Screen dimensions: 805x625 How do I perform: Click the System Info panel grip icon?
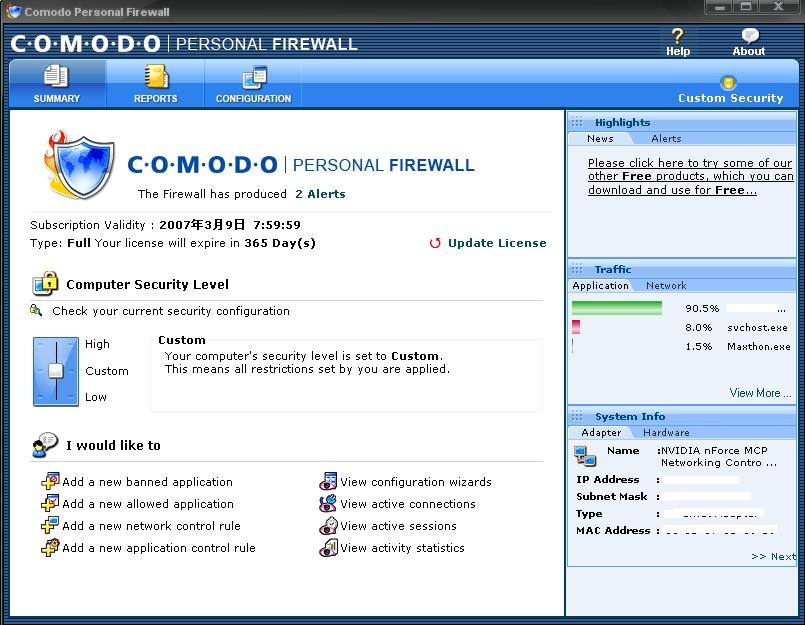coord(577,416)
